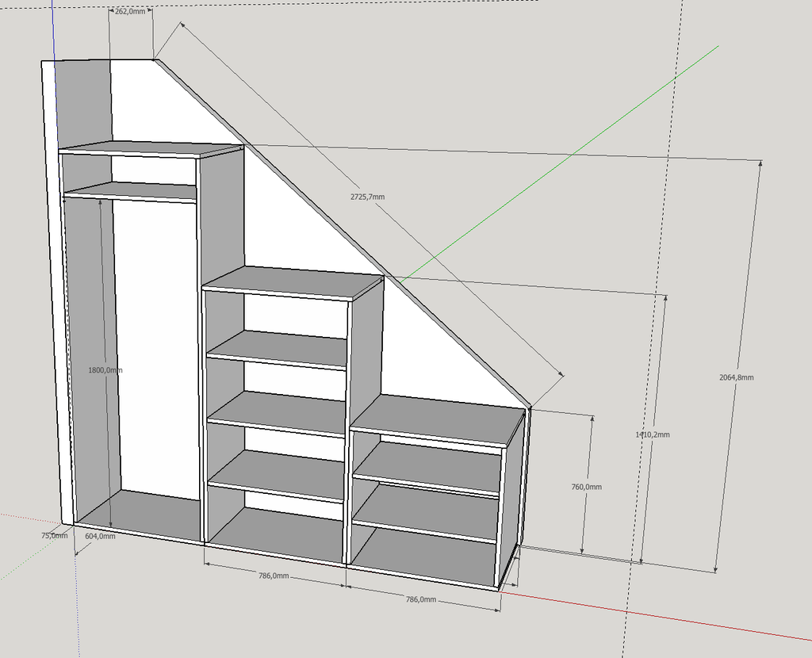Screen dimensions: 812x658
Task: Select the 262,0mm dimension label
Action: 130,11
